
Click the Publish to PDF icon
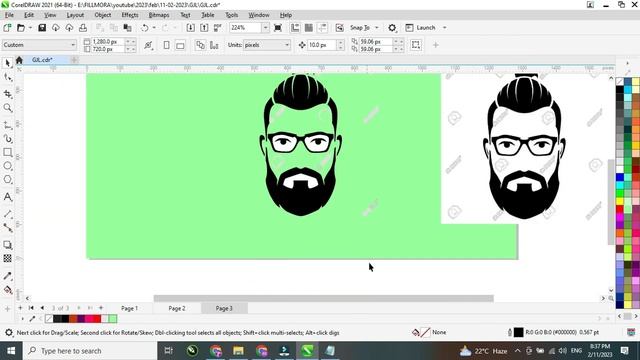tap(218, 28)
